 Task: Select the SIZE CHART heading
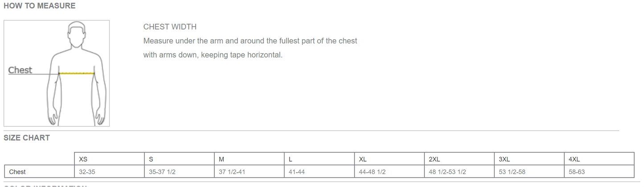coord(27,138)
